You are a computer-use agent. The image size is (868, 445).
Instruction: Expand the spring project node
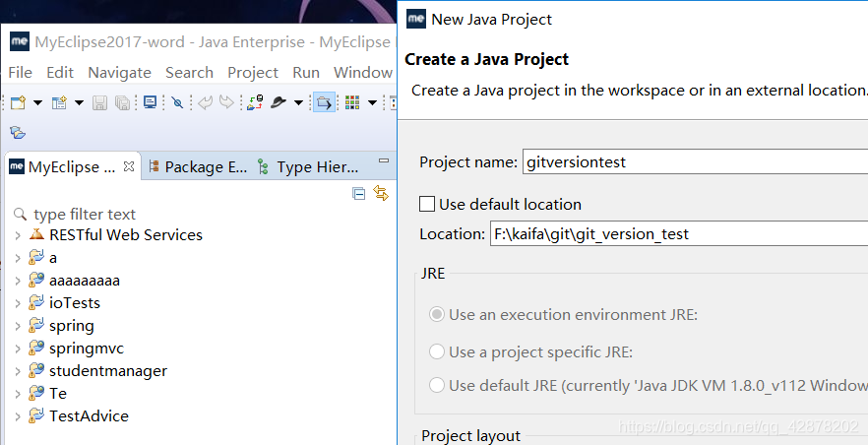coord(19,326)
